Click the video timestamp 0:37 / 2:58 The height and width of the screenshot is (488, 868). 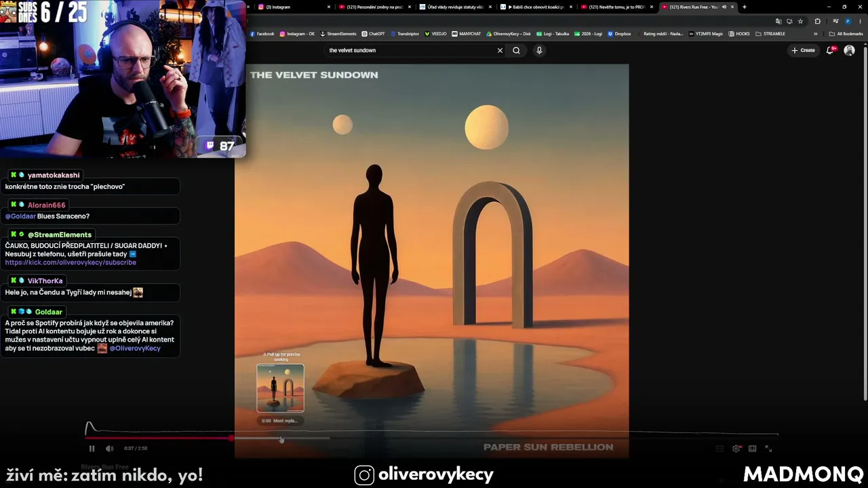click(136, 448)
